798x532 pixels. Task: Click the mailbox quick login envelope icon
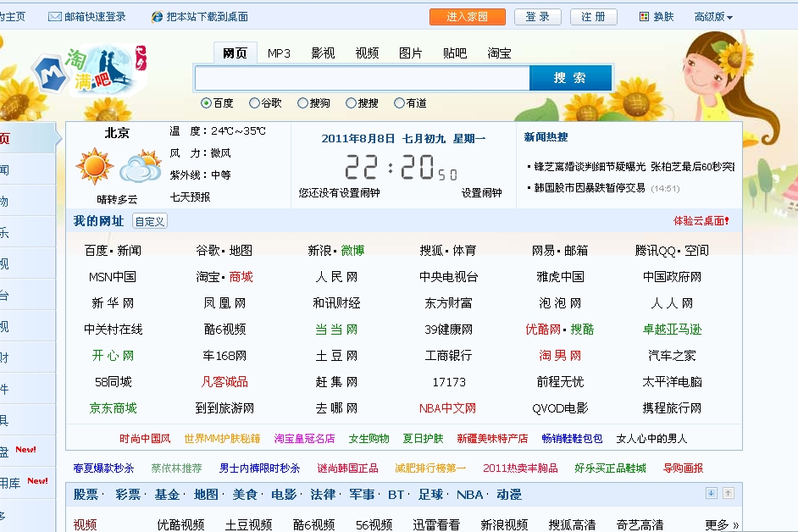(x=54, y=17)
